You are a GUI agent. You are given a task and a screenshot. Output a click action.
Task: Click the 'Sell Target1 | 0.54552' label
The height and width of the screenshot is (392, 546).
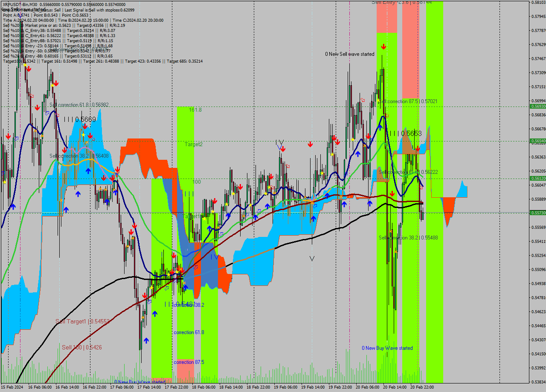pos(83,321)
